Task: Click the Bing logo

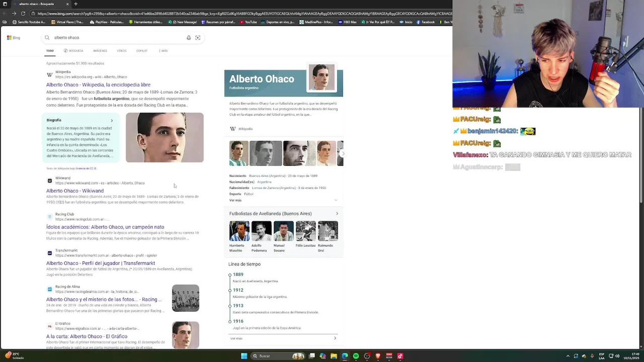Action: click(x=13, y=38)
